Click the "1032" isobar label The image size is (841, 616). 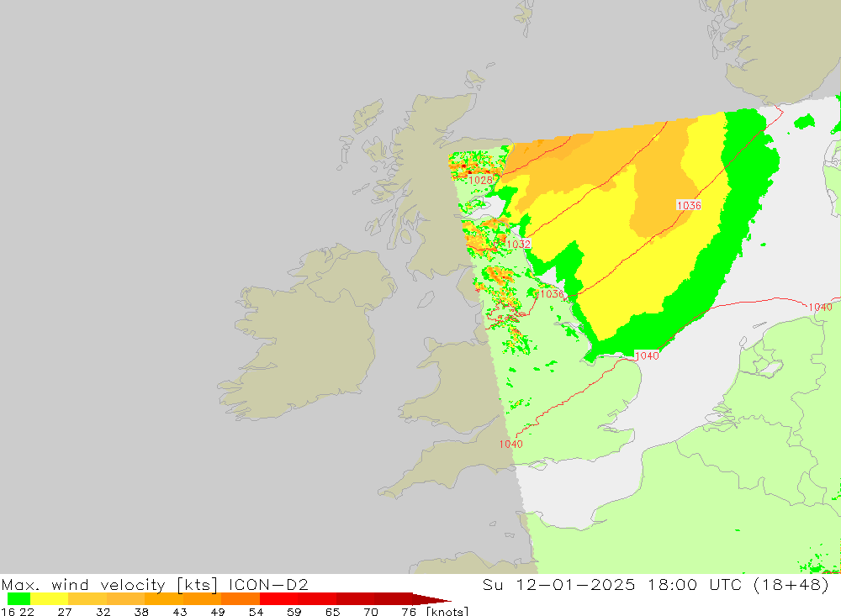click(x=519, y=244)
